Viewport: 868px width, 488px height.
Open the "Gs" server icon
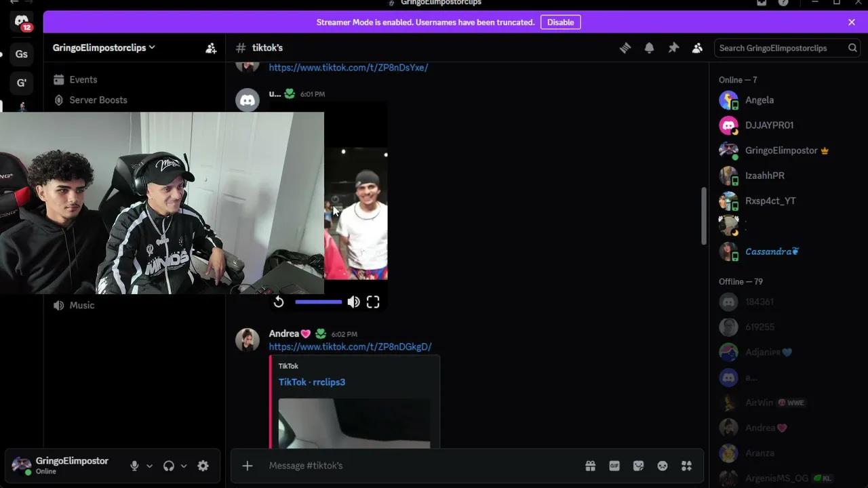pos(22,54)
